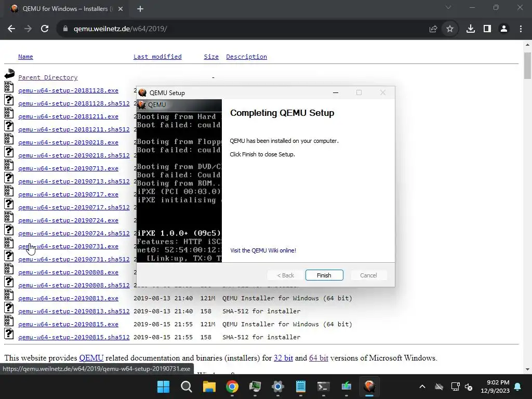Viewport: 532px width, 399px height.
Task: Open qemu-w64-setup-20190218.sha512 link
Action: [74, 155]
